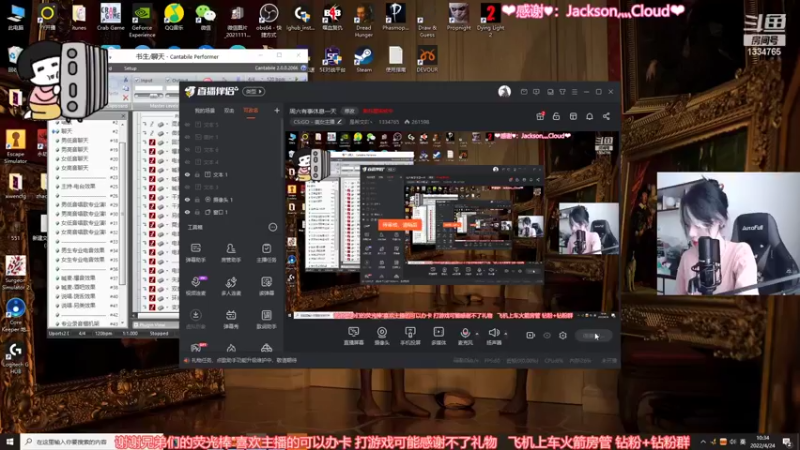Open the settings gear in the streaming app
The width and height of the screenshot is (800, 450).
coord(563,335)
